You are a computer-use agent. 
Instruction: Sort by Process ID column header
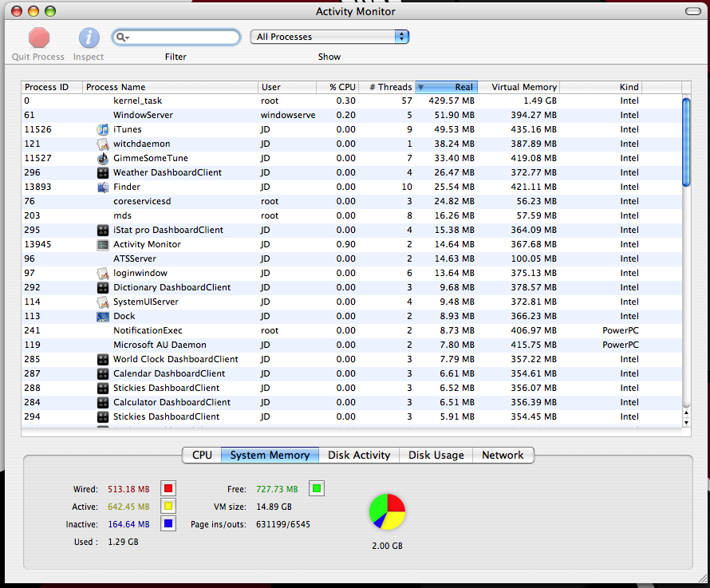52,87
